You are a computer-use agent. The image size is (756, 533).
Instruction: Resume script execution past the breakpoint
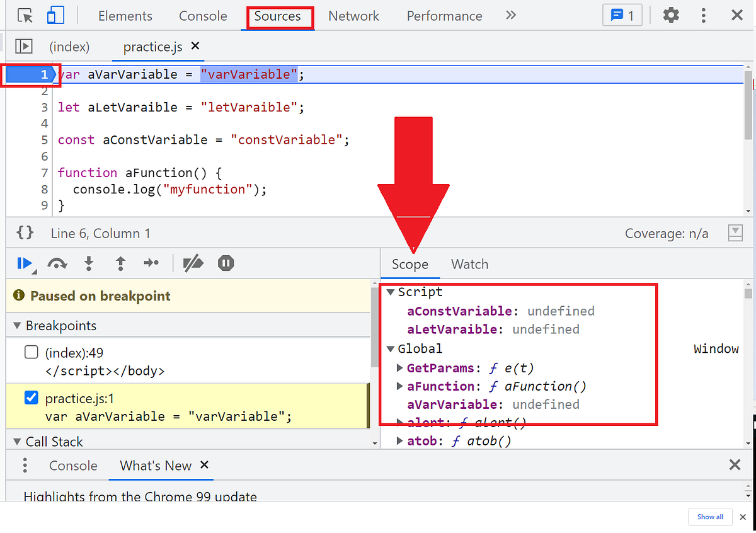click(24, 263)
